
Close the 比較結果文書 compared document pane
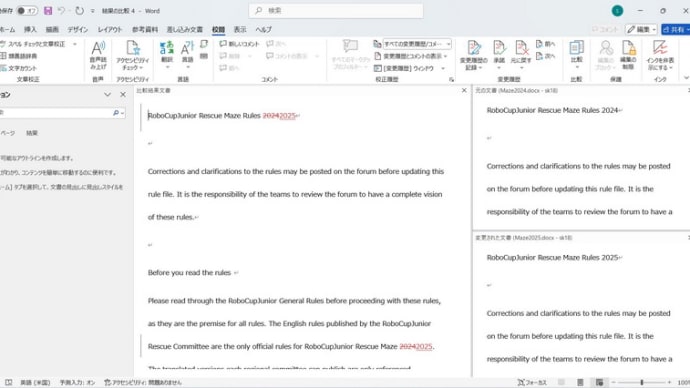coord(464,90)
